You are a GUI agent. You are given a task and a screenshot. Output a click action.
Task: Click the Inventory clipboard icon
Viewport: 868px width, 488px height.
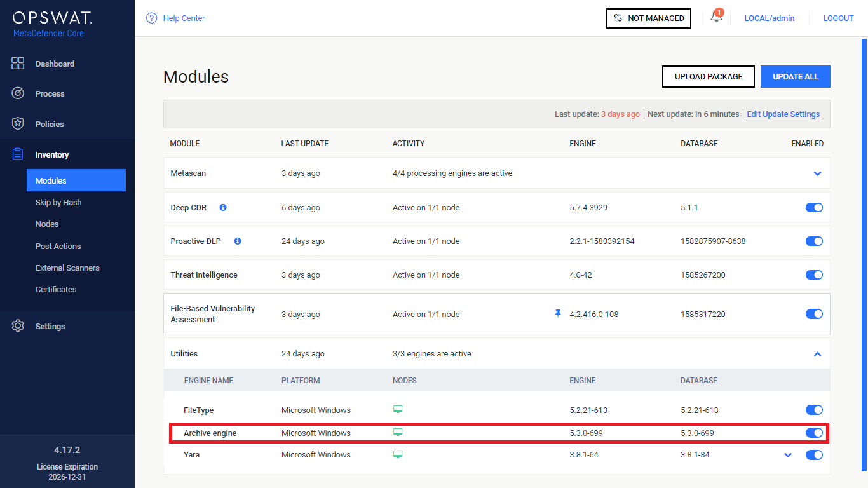pyautogui.click(x=18, y=154)
